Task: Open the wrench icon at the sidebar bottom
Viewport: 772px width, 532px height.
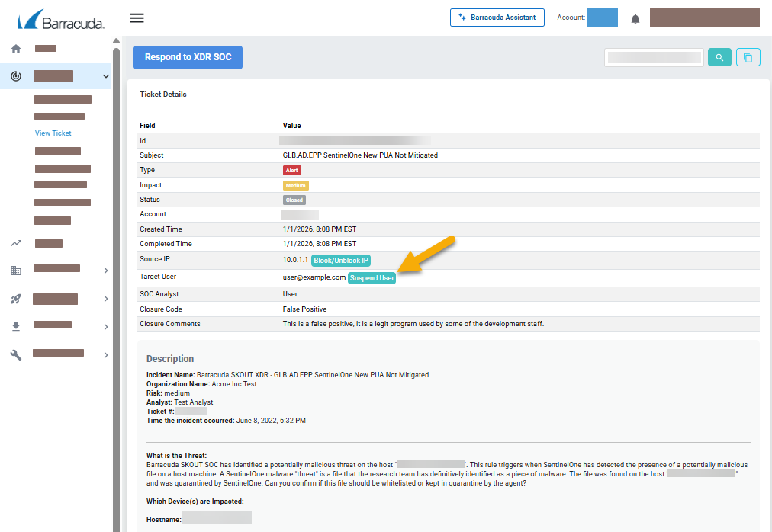Action: tap(15, 353)
